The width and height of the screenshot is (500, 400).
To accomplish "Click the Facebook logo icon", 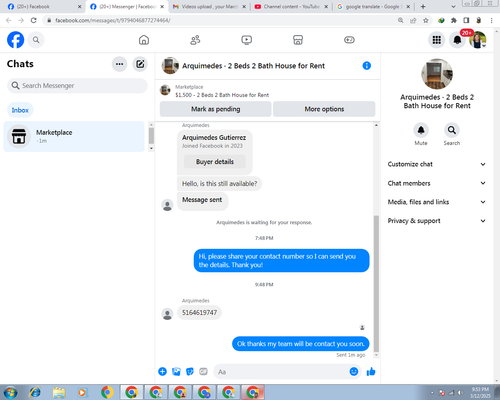I will tap(16, 40).
